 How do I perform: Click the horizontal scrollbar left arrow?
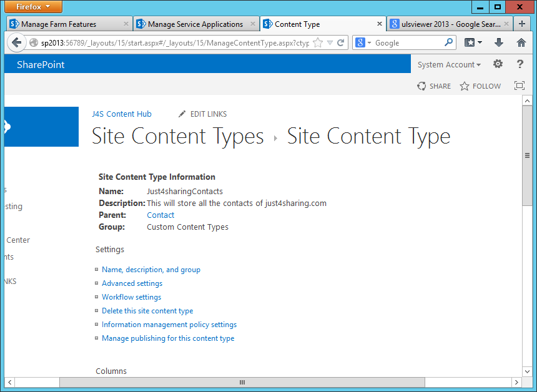pyautogui.click(x=9, y=382)
